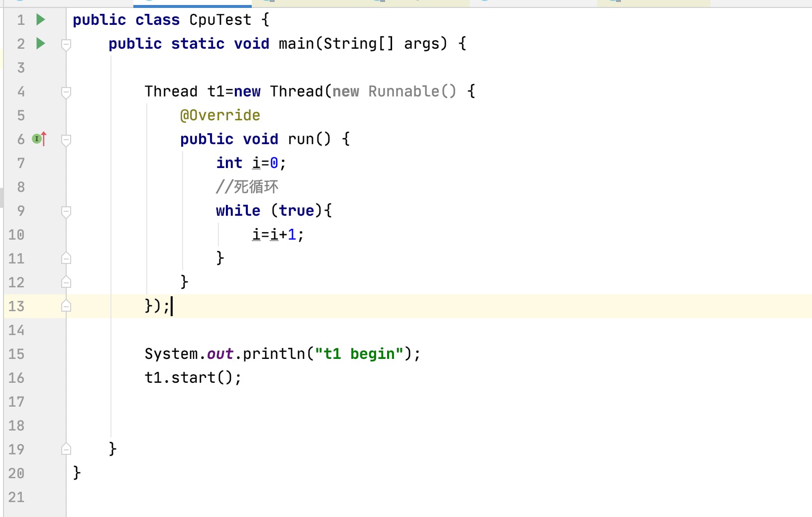Screen dimensions: 812x517
Task: Click the t1.start() call
Action: pos(193,378)
